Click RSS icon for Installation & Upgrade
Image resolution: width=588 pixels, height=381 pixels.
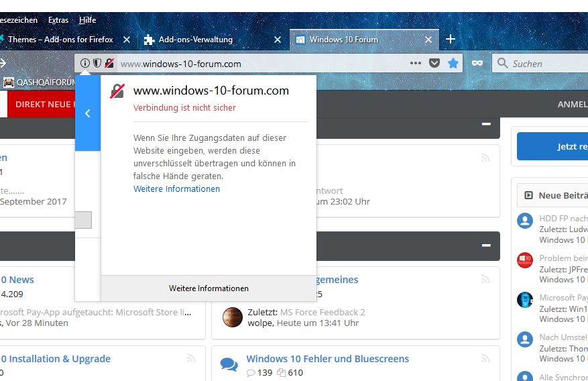click(191, 358)
